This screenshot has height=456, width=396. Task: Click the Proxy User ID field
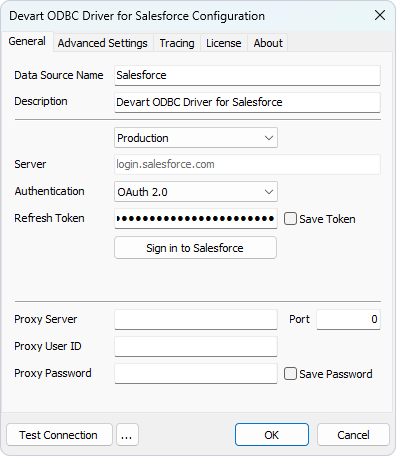click(x=196, y=346)
